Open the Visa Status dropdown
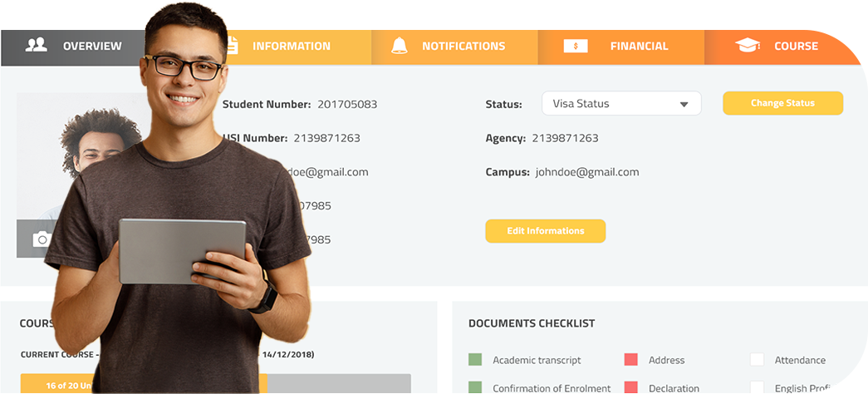 point(621,104)
